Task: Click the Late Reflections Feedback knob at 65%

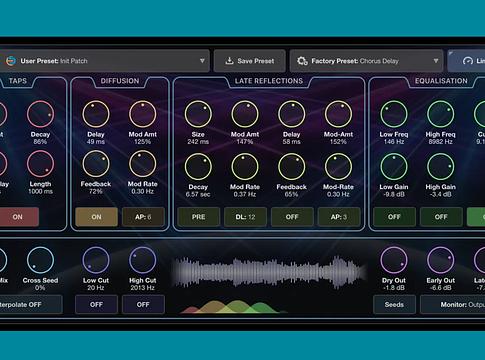Action: (x=292, y=167)
